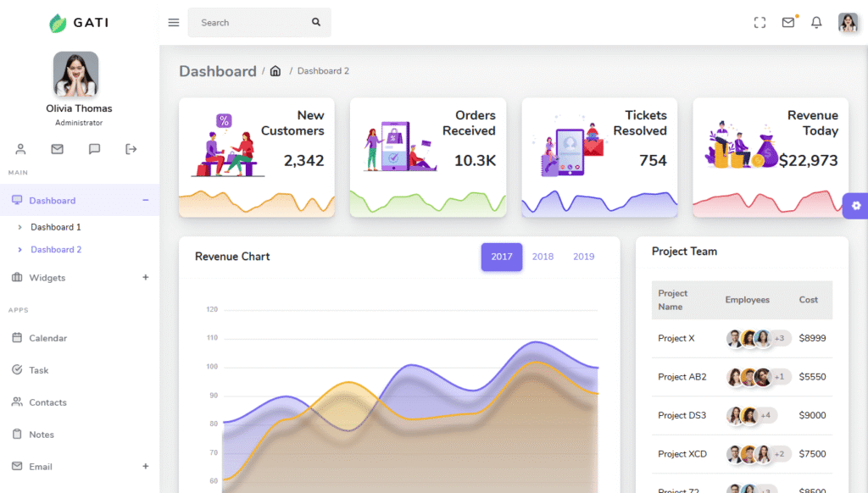The image size is (868, 493).
Task: Click the GATI leaf logo
Action: (58, 23)
